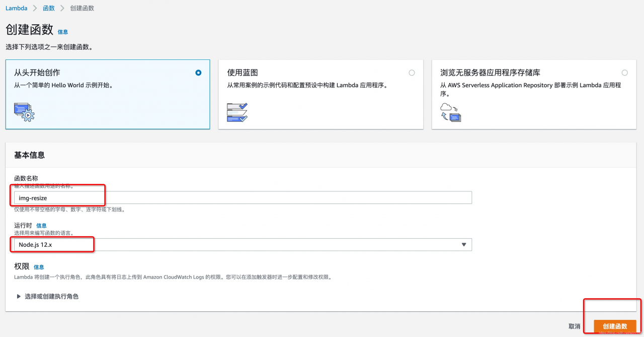644x337 pixels.
Task: Click the 信息 link beside 创建函数 heading
Action: (63, 32)
